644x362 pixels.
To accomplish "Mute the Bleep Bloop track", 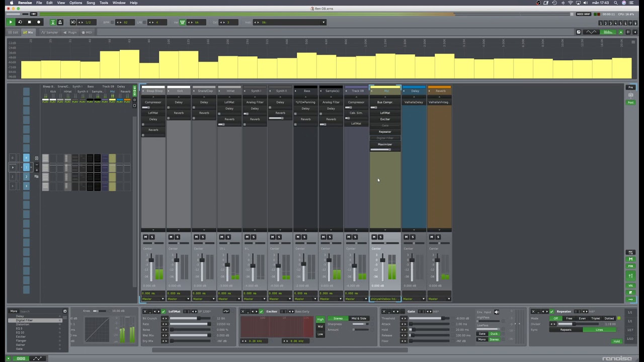I will coord(145,237).
